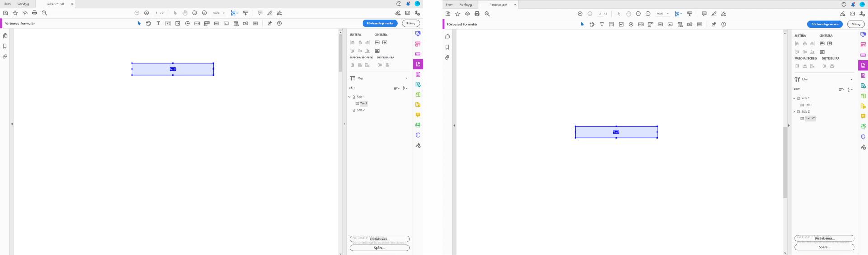Zoom in with plus icon in left window
Image resolution: width=868 pixels, height=255 pixels.
click(x=204, y=13)
